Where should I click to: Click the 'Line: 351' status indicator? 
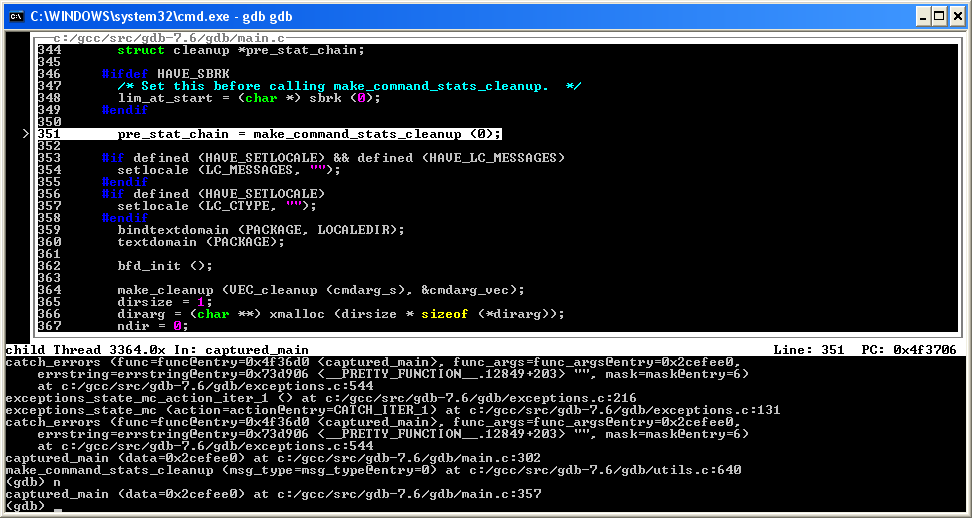point(808,350)
